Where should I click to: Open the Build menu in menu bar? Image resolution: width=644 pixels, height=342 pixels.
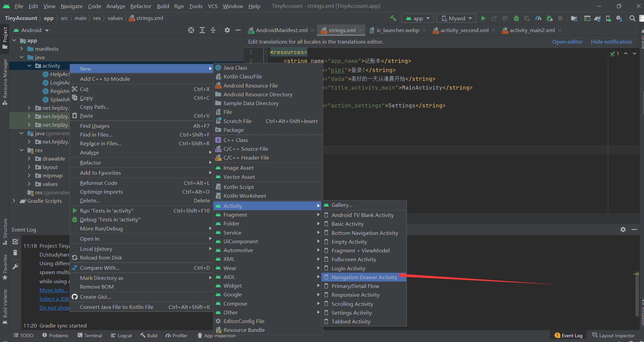163,6
